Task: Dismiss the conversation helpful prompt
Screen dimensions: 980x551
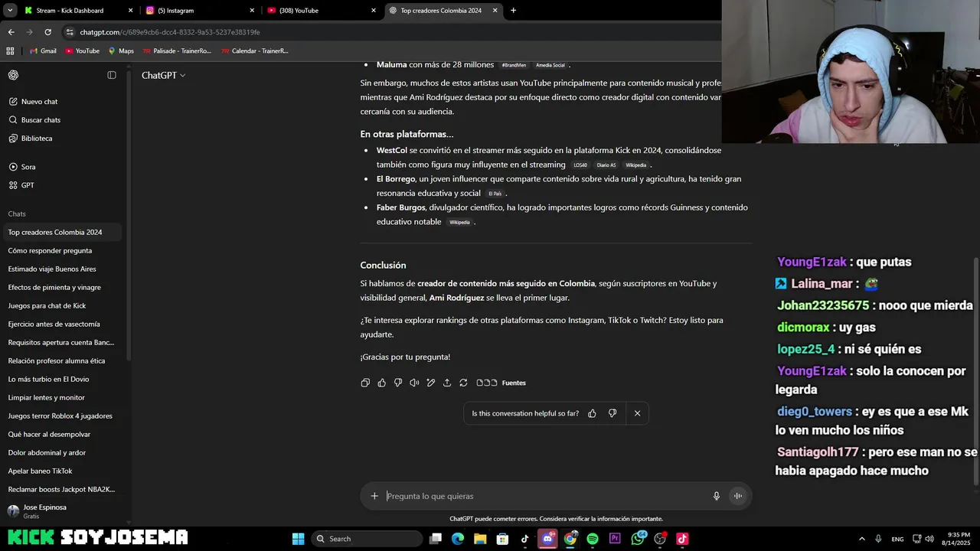Action: point(637,413)
